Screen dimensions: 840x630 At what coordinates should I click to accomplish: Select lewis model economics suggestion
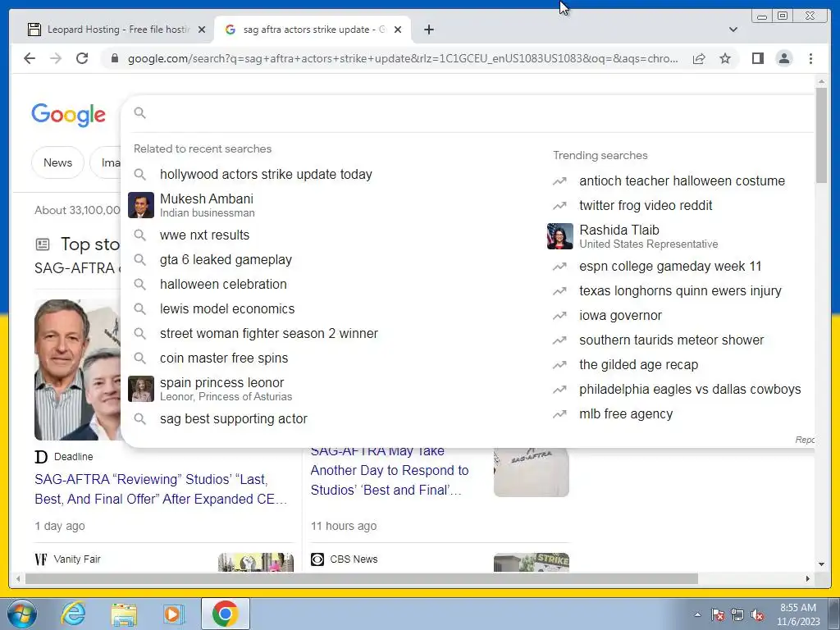227,309
